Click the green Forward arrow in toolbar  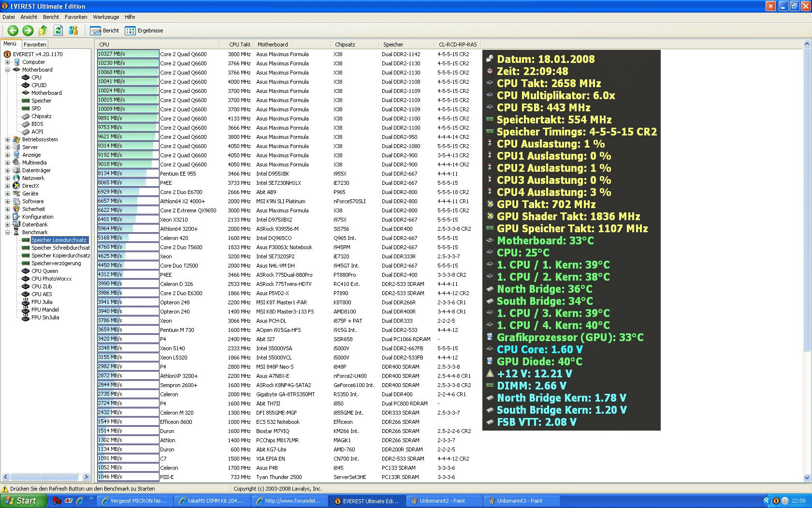point(28,30)
